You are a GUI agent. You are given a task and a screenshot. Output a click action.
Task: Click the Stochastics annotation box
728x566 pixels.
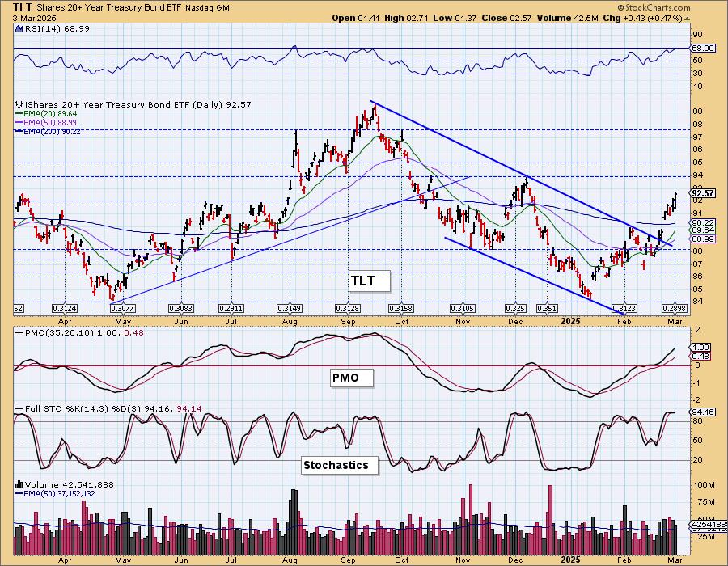(340, 465)
